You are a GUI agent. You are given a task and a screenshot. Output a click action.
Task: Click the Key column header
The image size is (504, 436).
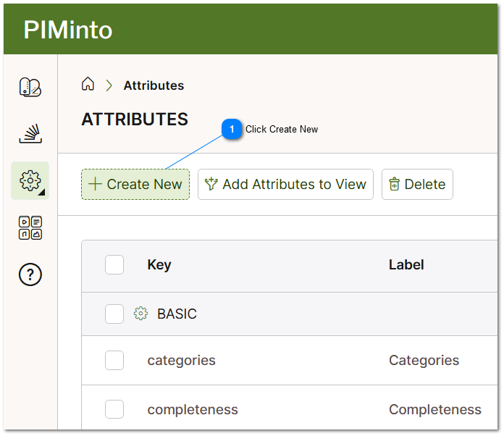(x=159, y=265)
